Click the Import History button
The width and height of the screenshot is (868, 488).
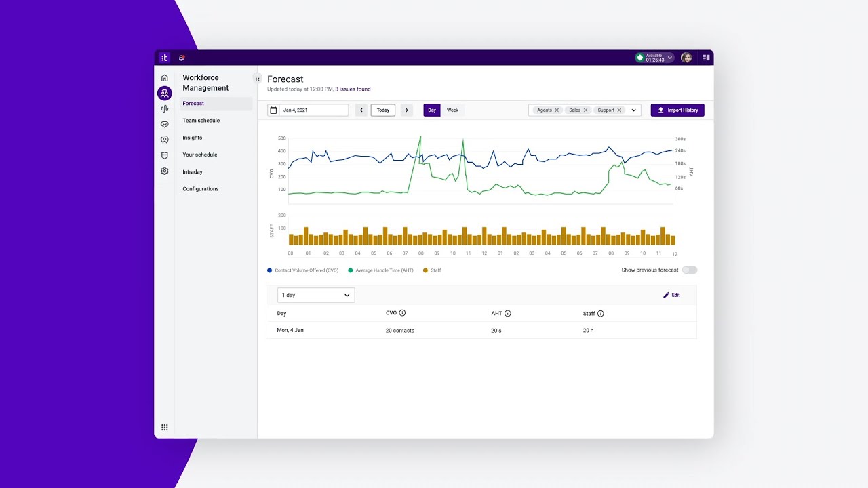click(677, 110)
